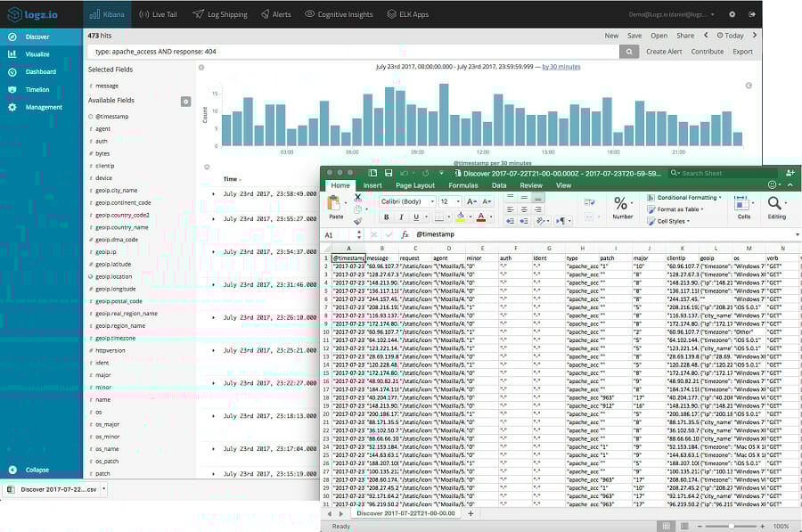Cut selection with Excel scissors icon
Image resolution: width=802 pixels, height=532 pixels.
click(x=357, y=196)
